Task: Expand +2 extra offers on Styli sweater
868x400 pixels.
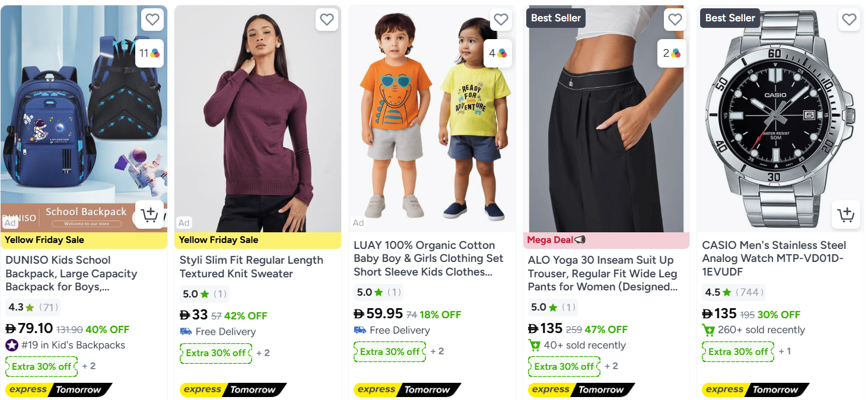Action: (x=263, y=353)
